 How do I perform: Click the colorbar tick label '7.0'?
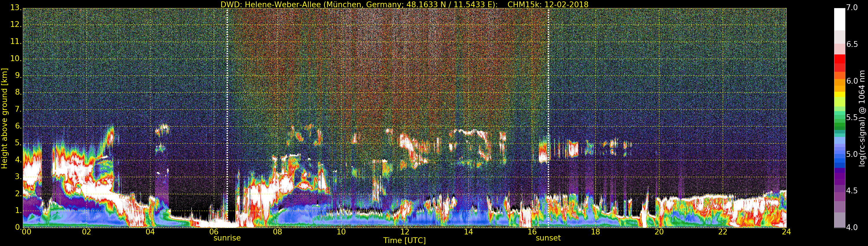tap(852, 8)
